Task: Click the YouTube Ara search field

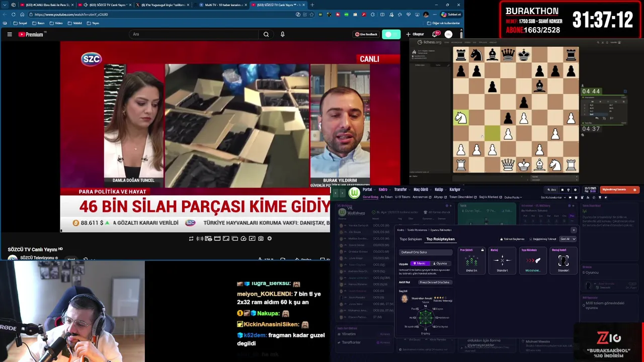Action: pyautogui.click(x=194, y=34)
